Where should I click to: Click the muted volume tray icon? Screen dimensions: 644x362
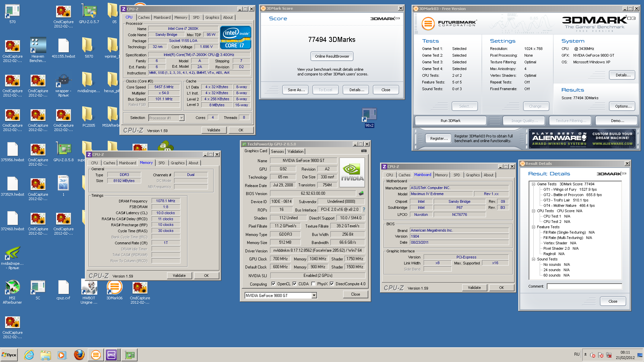pyautogui.click(x=593, y=355)
